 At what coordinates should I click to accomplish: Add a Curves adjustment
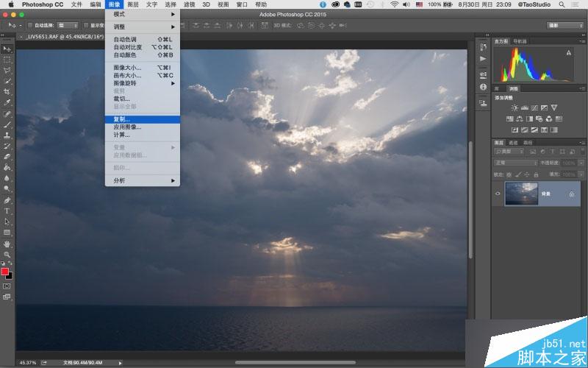coord(534,107)
